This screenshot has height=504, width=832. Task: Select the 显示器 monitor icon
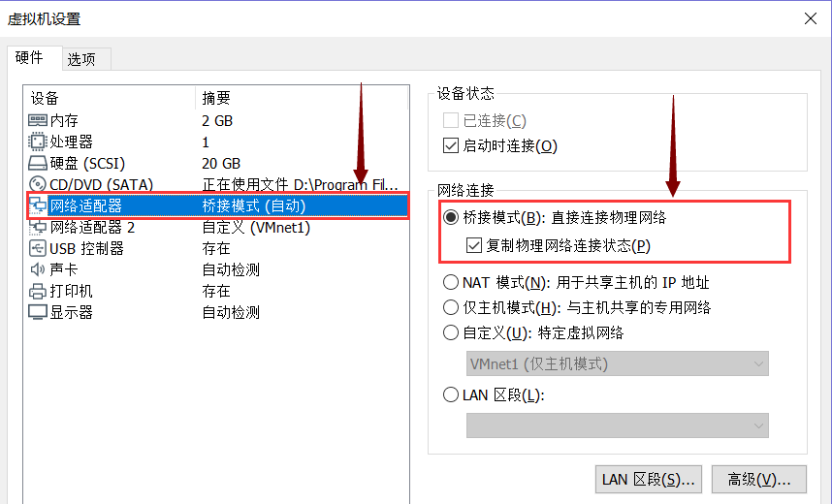(x=38, y=312)
